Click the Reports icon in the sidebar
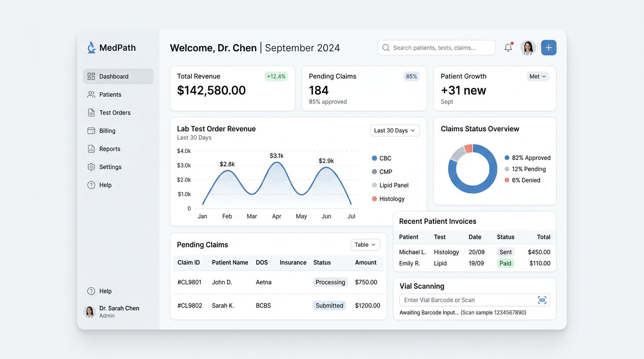The image size is (644, 359). 91,149
